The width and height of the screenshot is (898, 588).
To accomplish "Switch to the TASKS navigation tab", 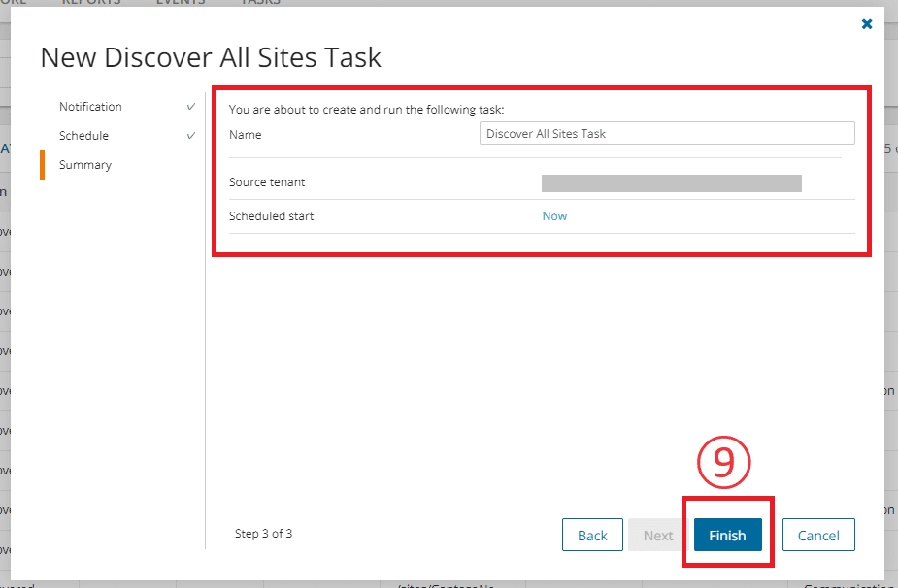I will click(260, 3).
